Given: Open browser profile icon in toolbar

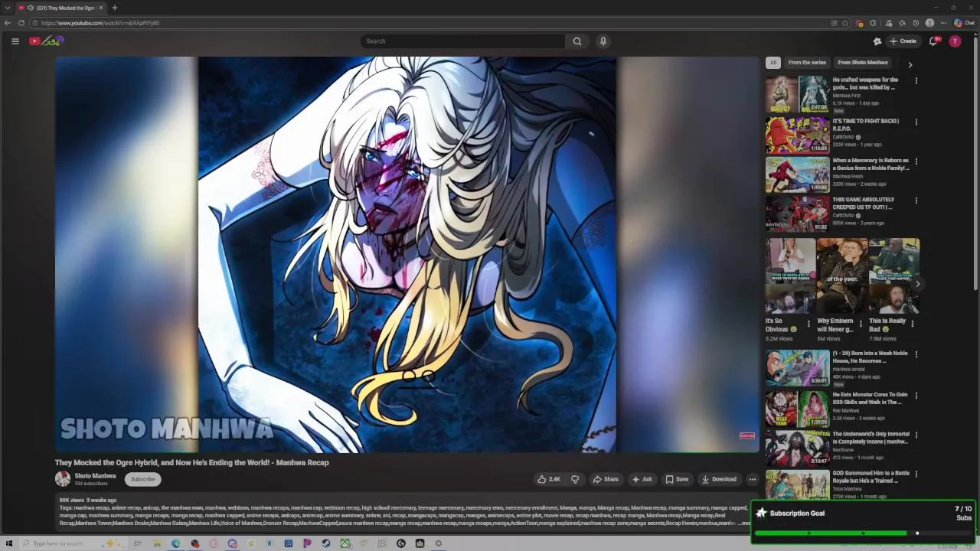Looking at the screenshot, I should pos(929,23).
